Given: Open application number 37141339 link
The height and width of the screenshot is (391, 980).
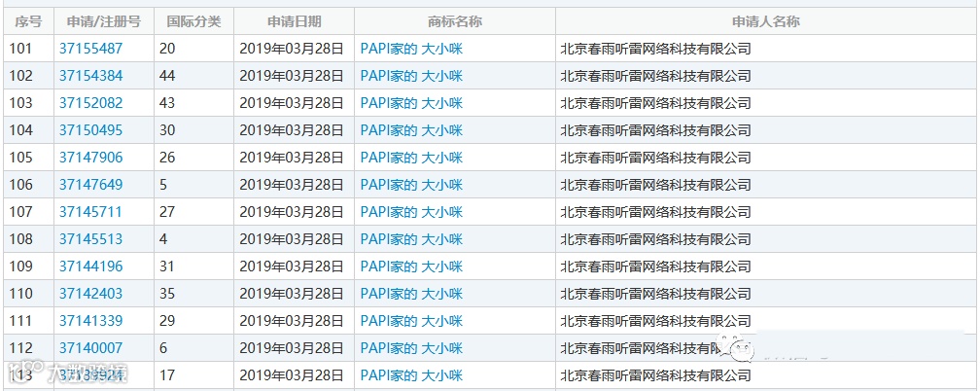Looking at the screenshot, I should (x=91, y=321).
